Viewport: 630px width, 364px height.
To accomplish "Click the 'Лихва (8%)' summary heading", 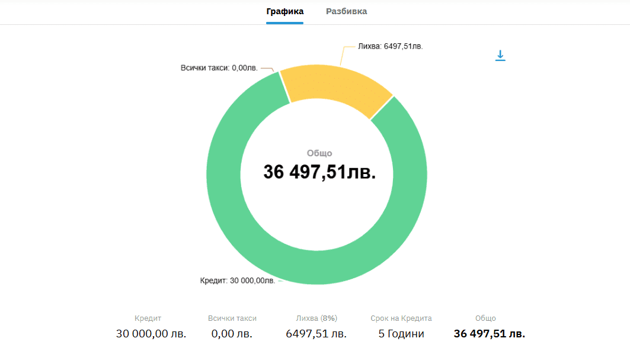I will pyautogui.click(x=316, y=318).
